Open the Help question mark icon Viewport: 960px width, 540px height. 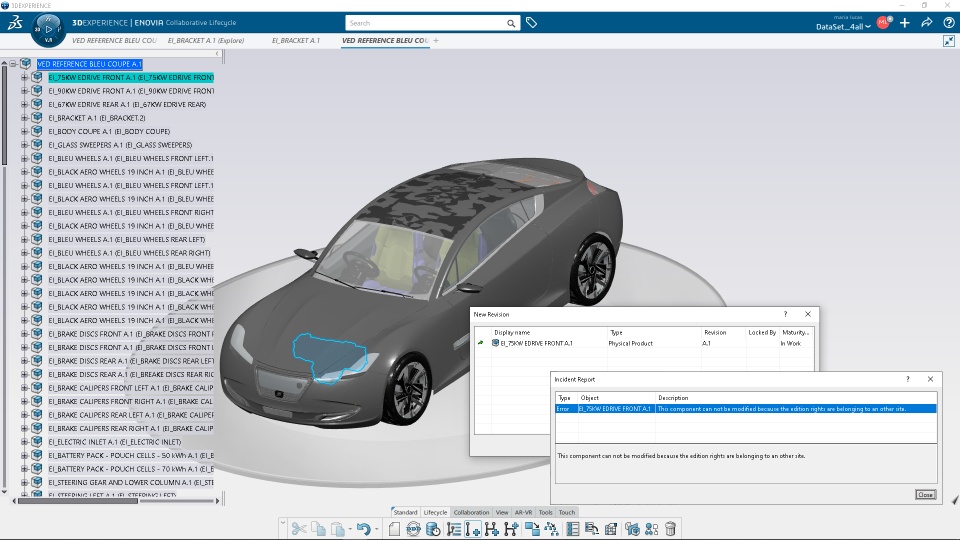coord(948,23)
